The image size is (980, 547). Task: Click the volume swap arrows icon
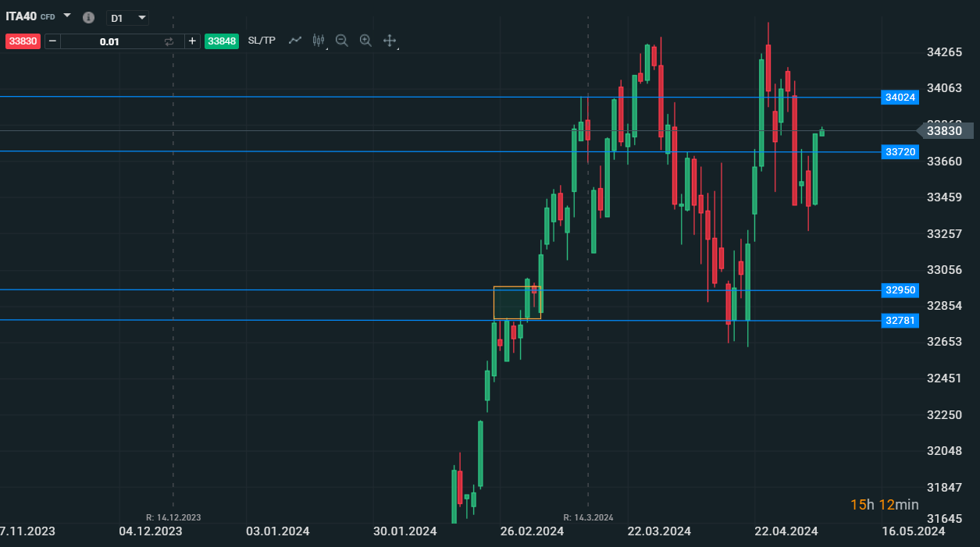coord(169,41)
